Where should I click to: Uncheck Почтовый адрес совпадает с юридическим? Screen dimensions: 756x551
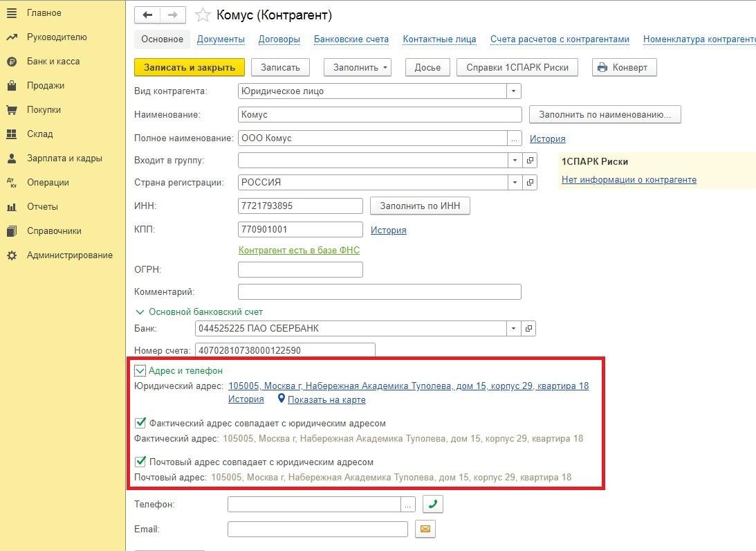pyautogui.click(x=140, y=462)
